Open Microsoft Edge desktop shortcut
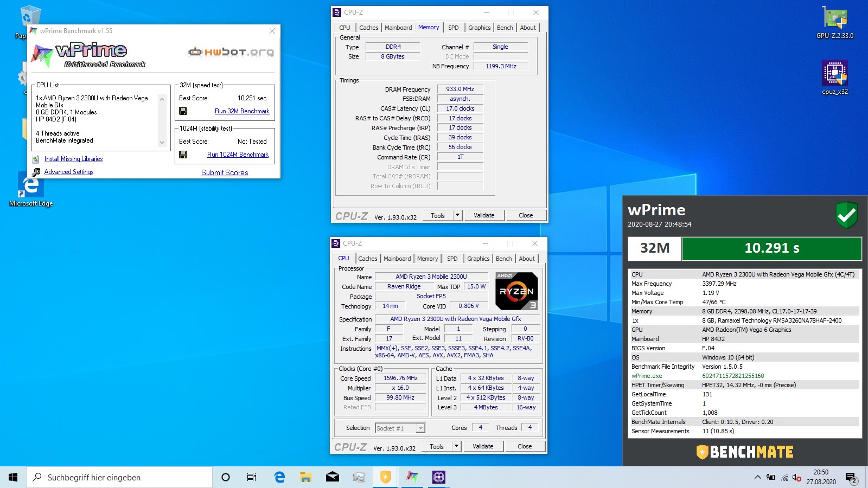 click(x=31, y=190)
